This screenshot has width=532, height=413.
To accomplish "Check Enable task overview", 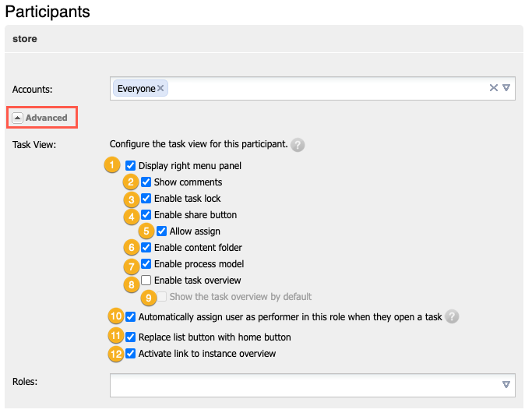I will coord(146,280).
